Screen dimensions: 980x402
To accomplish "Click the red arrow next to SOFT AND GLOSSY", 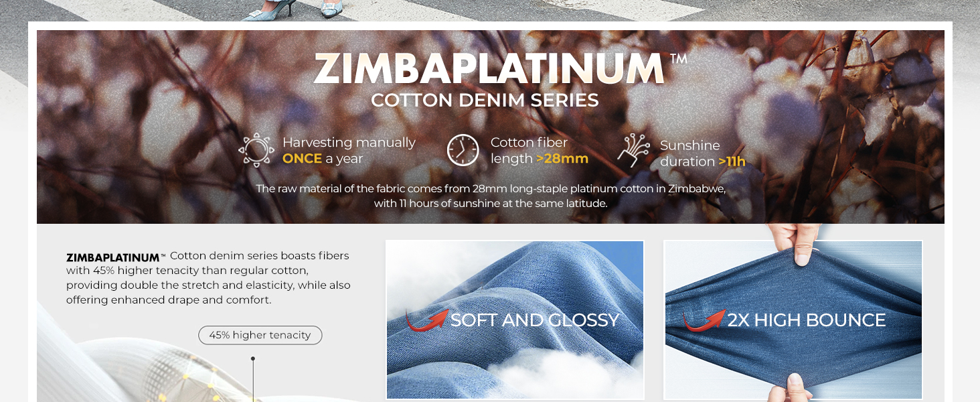I will 426,320.
